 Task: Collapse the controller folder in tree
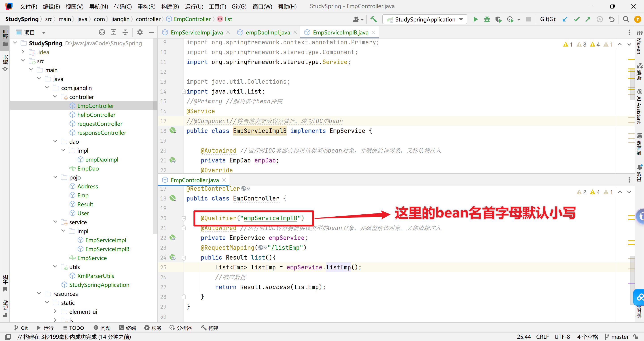(55, 97)
